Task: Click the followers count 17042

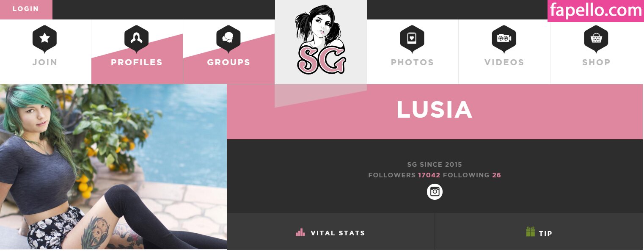Action: [429, 175]
